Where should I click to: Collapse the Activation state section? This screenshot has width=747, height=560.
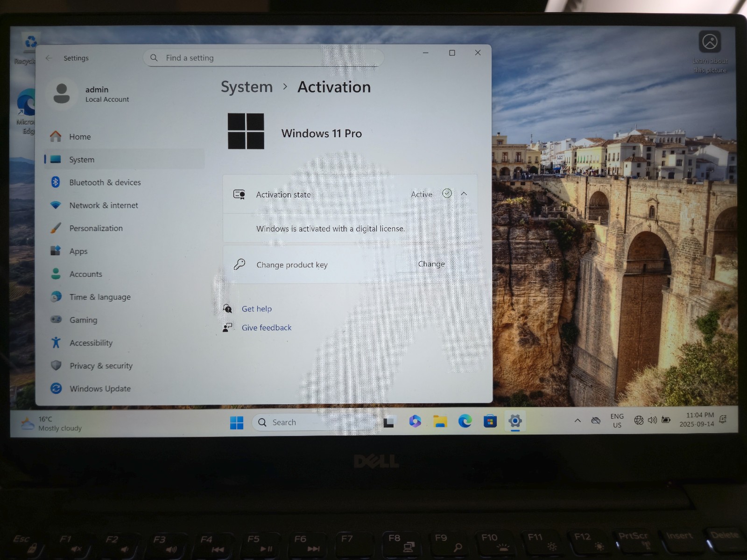[464, 194]
